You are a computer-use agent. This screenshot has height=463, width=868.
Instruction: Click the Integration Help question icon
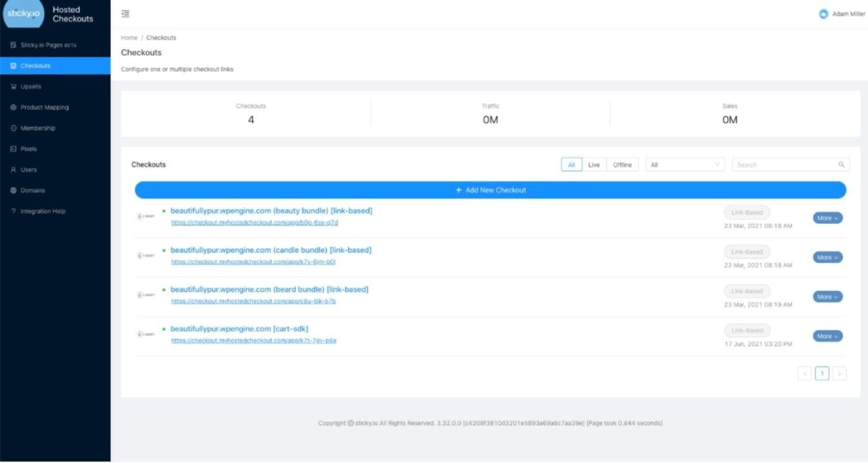click(14, 212)
